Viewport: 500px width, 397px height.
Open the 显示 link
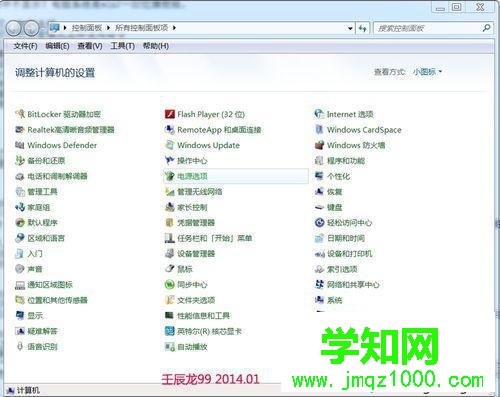click(35, 315)
